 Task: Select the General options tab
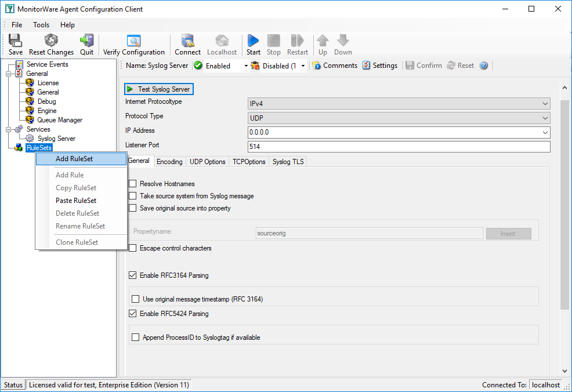[139, 161]
